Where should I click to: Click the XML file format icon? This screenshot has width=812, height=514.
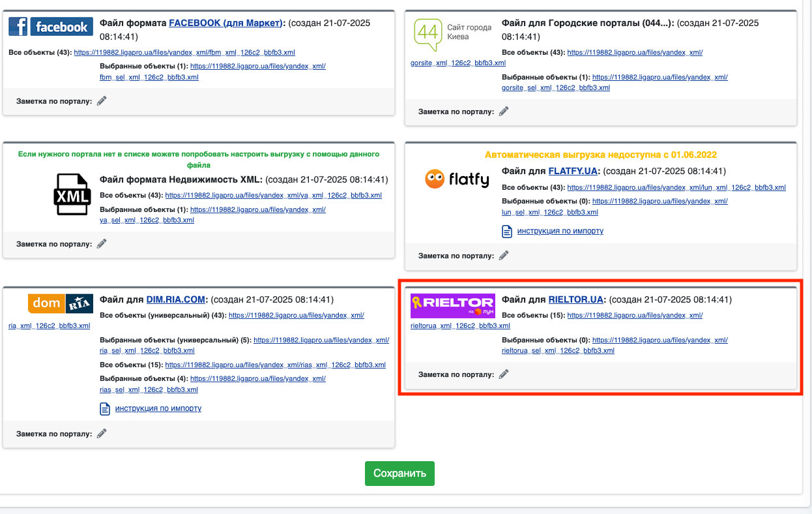pyautogui.click(x=71, y=194)
